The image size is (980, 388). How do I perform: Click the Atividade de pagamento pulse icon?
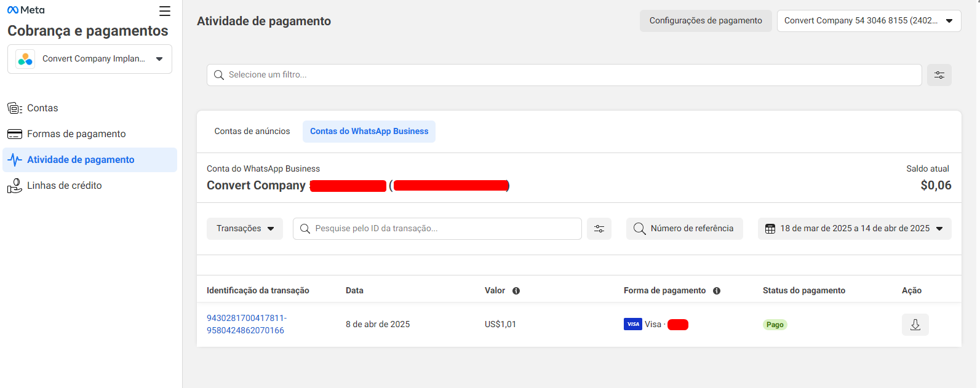[15, 160]
